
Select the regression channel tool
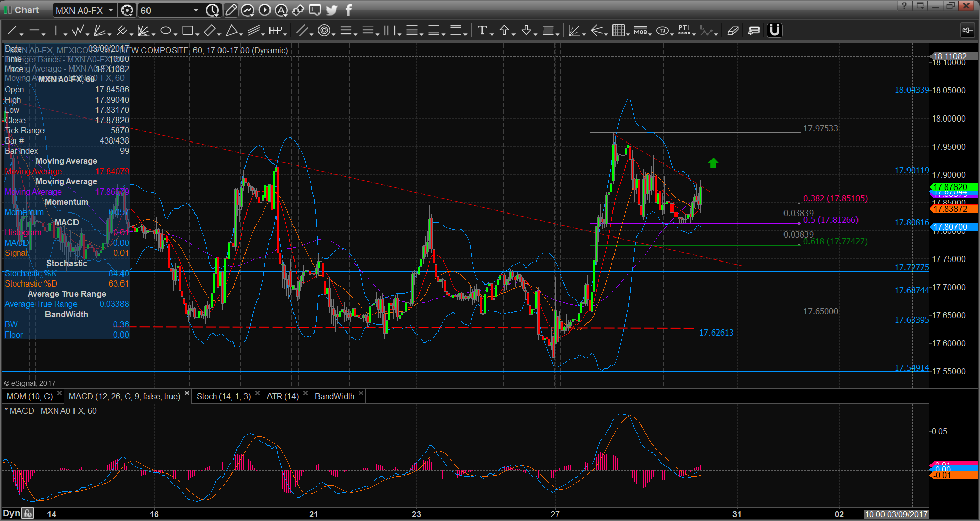(x=253, y=31)
